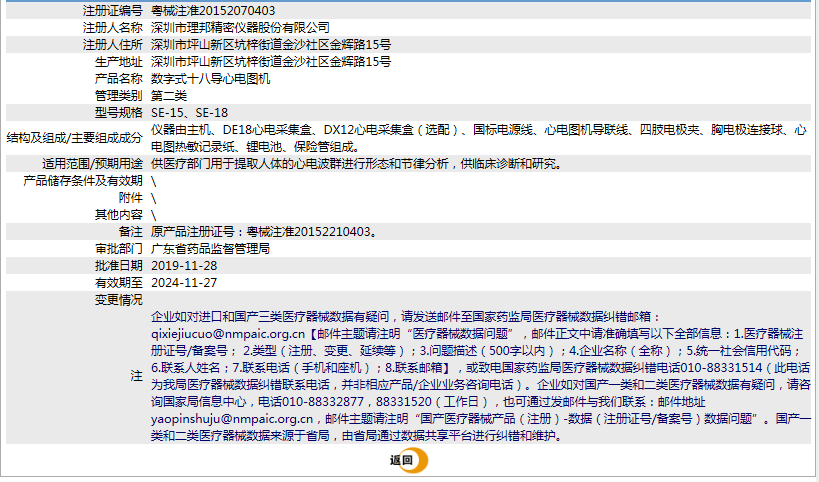The height and width of the screenshot is (482, 819).
Task: Click the 型号规格 field label
Action: pos(119,113)
